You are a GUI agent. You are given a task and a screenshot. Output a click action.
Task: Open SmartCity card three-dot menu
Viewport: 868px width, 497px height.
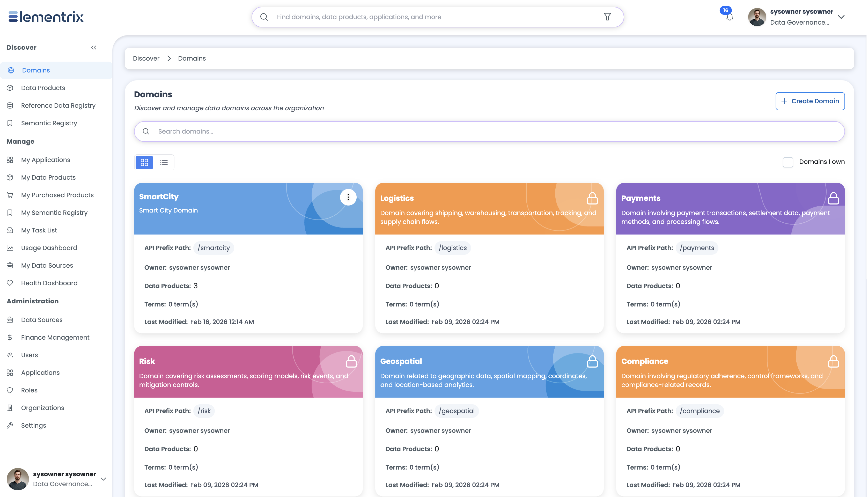pos(348,197)
